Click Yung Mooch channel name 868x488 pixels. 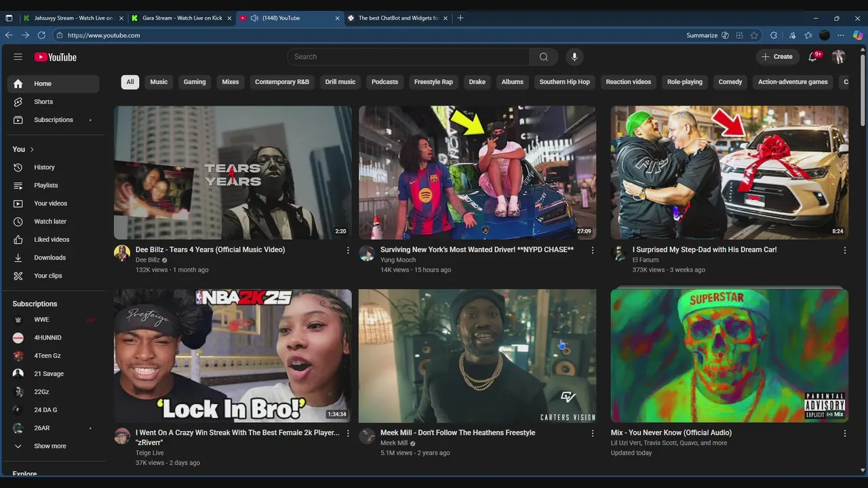398,260
